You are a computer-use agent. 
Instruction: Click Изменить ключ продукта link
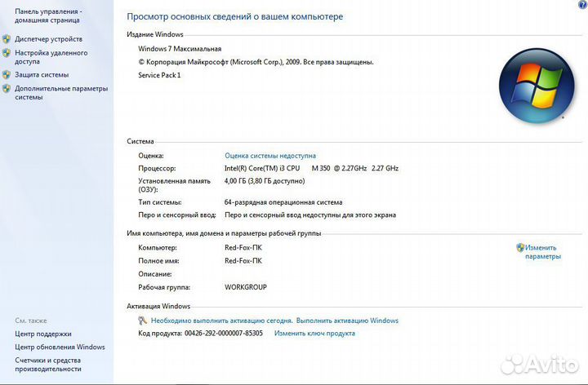(314, 334)
